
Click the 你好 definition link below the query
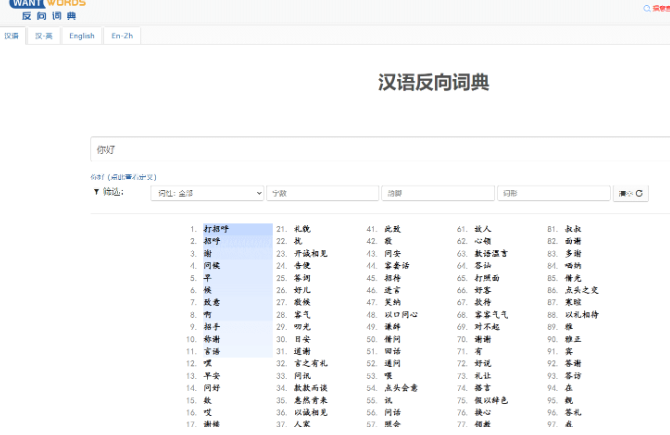tap(123, 177)
